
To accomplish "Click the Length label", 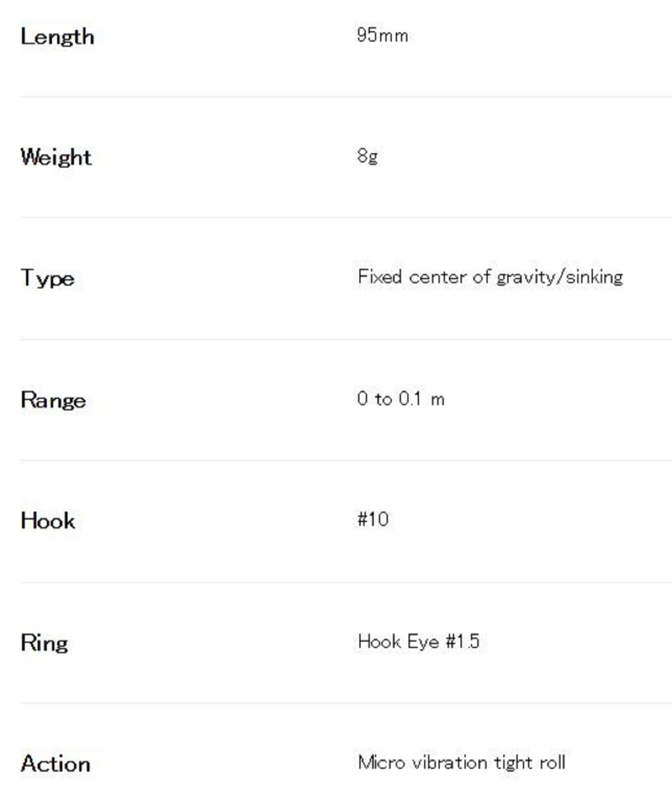I will (57, 37).
